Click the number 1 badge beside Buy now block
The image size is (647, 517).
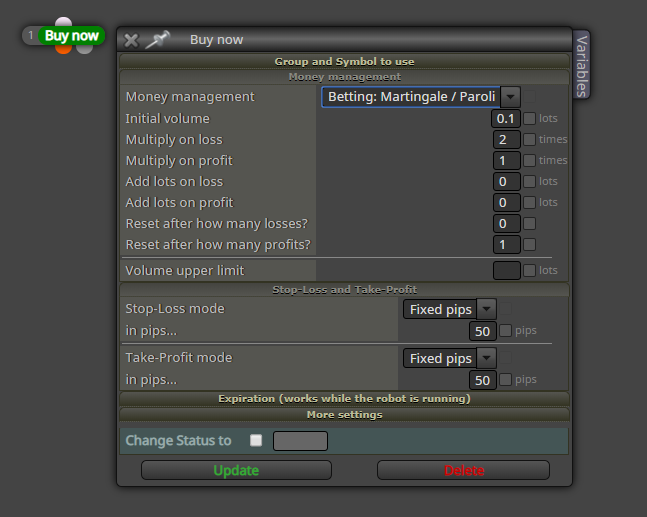[31, 35]
